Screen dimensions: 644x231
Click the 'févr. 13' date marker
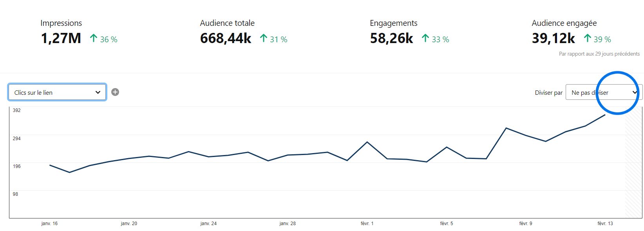coord(605,224)
